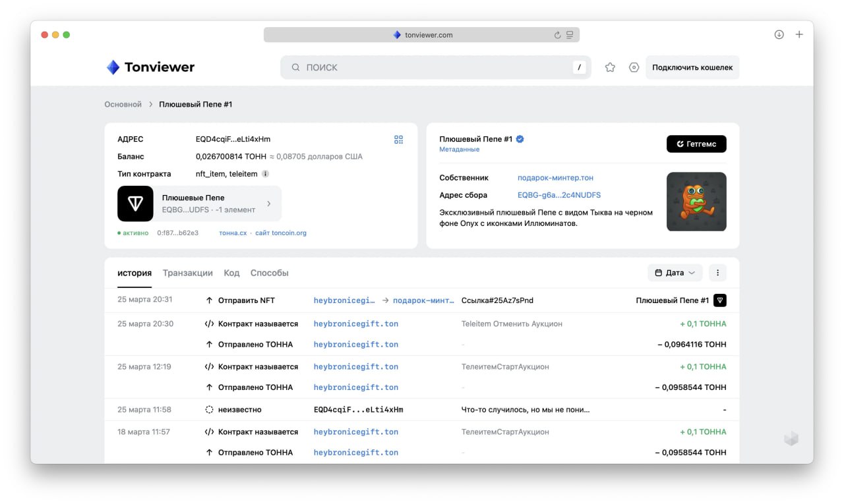Open the Гетгемс marketplace button
The width and height of the screenshot is (844, 504).
[696, 144]
